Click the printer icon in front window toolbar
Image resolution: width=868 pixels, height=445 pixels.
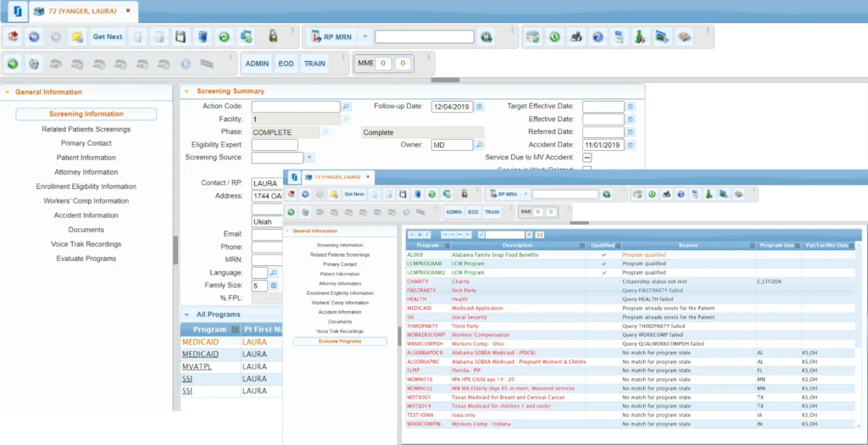click(x=667, y=194)
